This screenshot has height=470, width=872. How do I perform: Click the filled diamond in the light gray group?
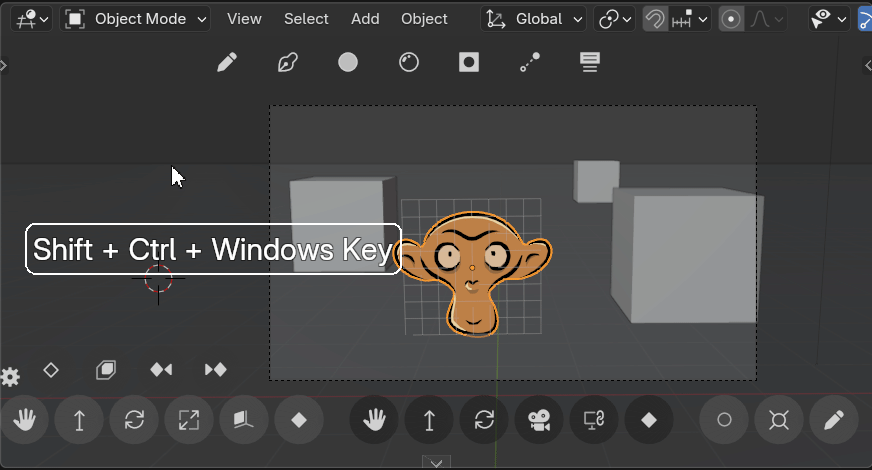[x=299, y=420]
